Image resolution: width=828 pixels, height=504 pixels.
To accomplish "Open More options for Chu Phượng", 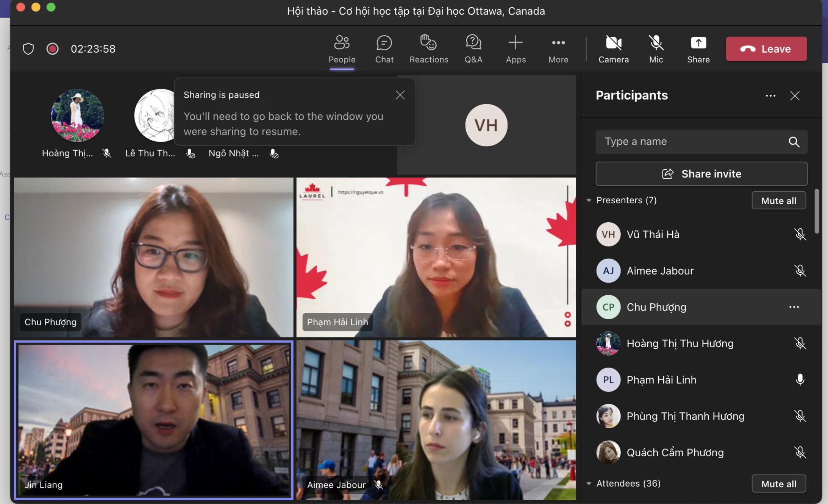I will (794, 307).
